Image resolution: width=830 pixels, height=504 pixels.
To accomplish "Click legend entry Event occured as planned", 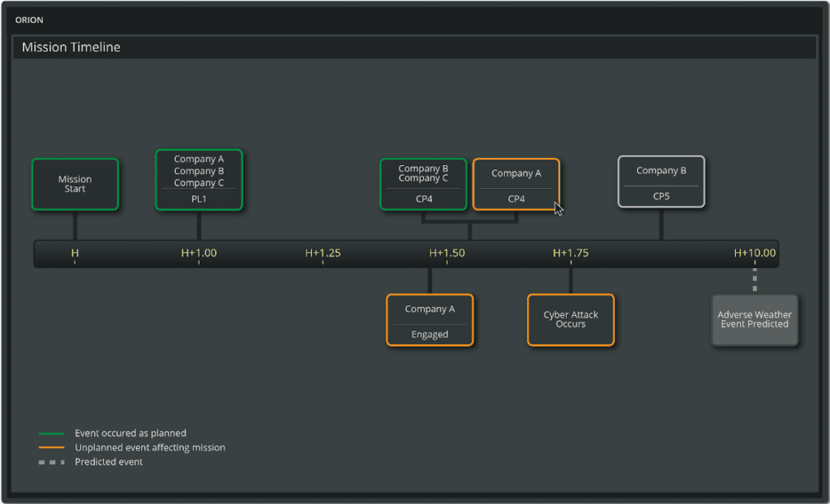I will [x=130, y=433].
